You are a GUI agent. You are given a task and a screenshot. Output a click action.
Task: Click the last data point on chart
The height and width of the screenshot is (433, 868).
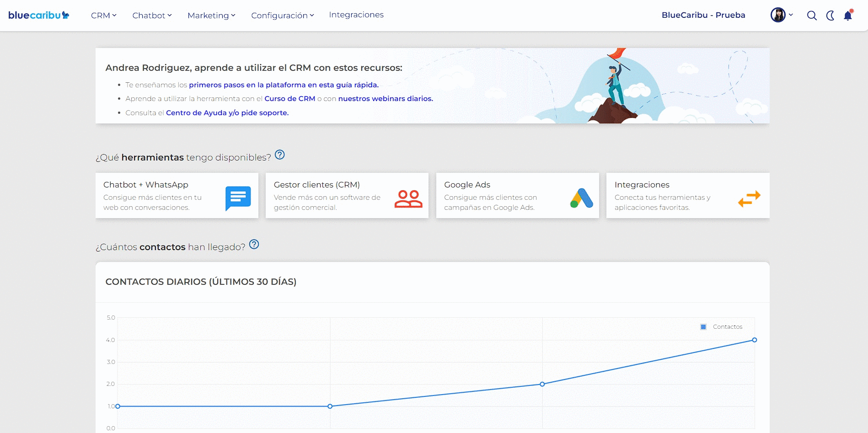click(x=755, y=340)
